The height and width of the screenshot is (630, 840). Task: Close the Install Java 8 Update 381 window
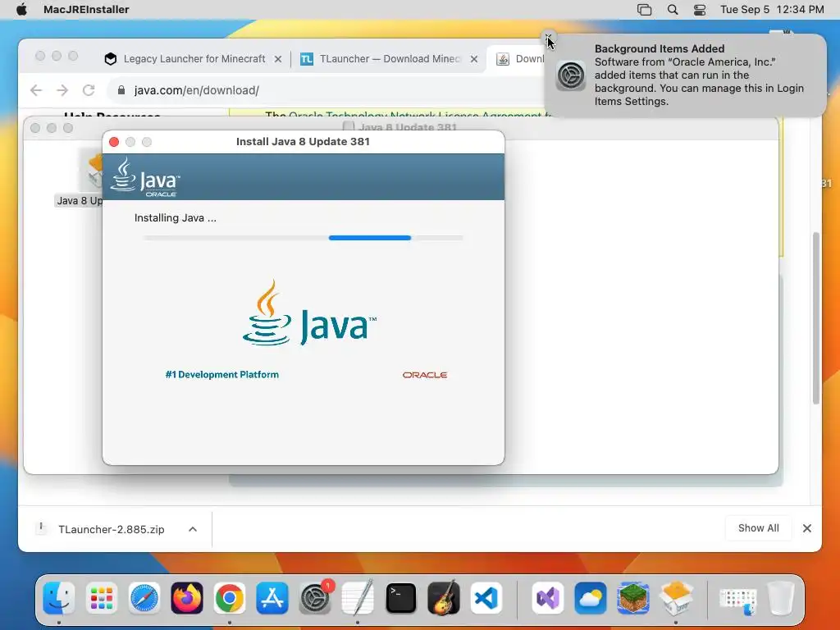tap(114, 142)
